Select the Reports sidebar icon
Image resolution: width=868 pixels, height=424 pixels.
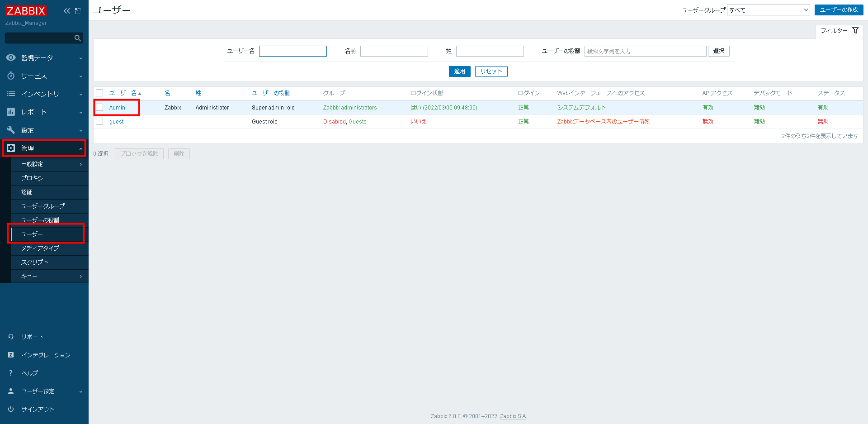(11, 112)
